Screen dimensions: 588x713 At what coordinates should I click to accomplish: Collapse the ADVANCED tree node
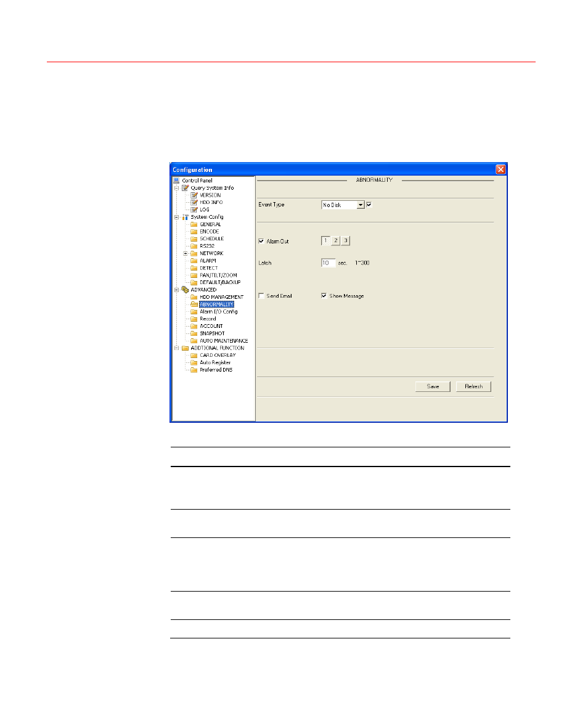[x=176, y=290]
